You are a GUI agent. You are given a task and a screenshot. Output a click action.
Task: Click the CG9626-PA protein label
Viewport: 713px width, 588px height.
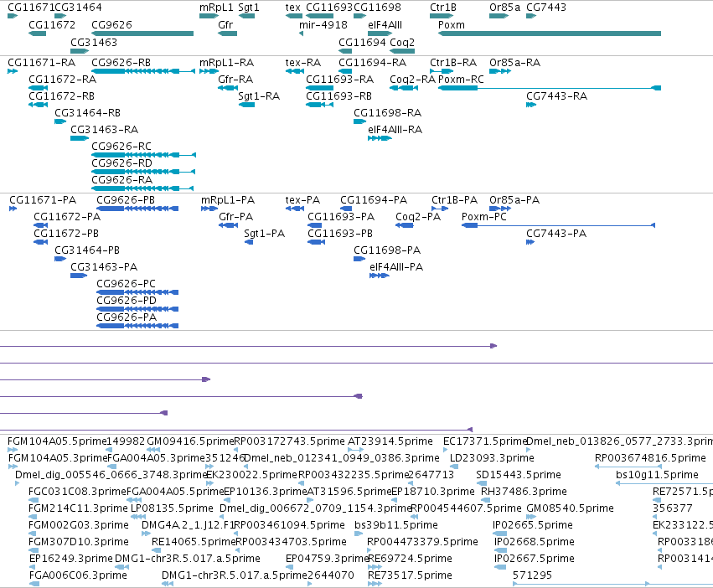127,317
